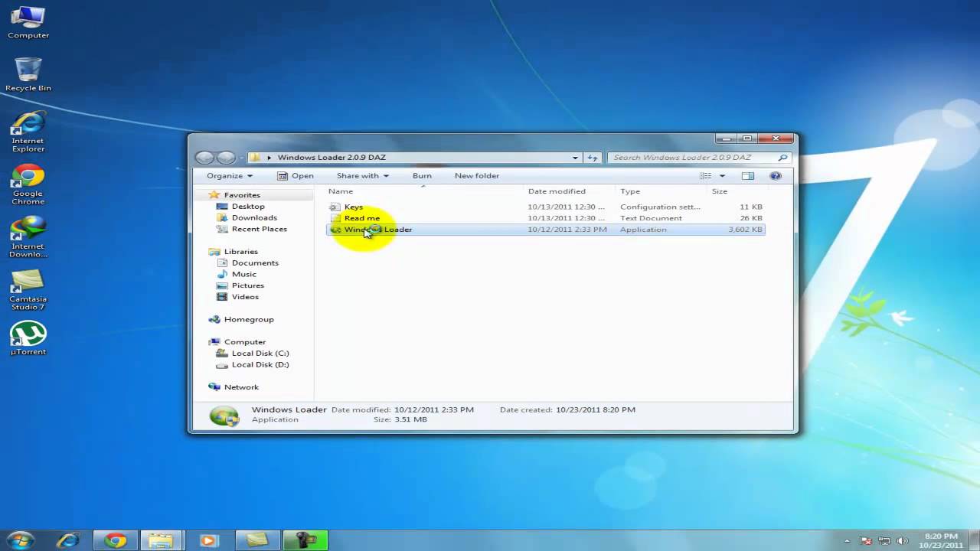Image resolution: width=980 pixels, height=551 pixels.
Task: Click the search magnifier icon
Action: [782, 158]
